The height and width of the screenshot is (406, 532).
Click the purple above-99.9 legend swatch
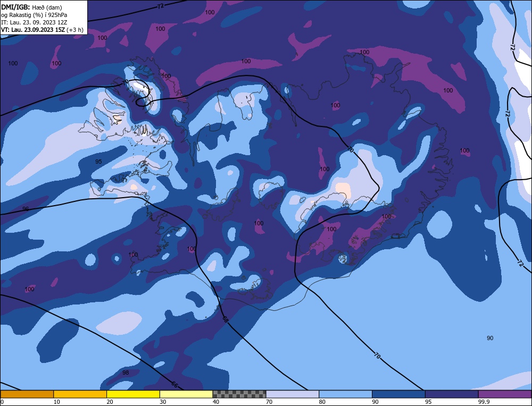click(505, 394)
